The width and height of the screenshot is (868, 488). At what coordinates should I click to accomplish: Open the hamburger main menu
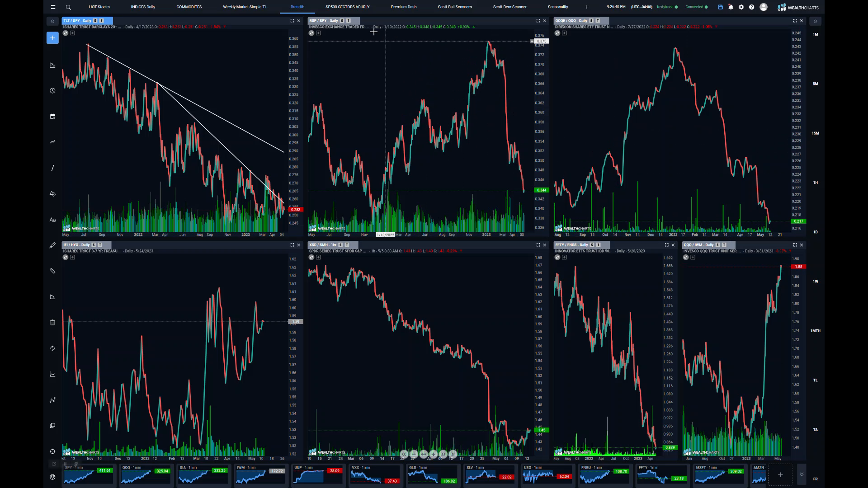click(x=53, y=7)
